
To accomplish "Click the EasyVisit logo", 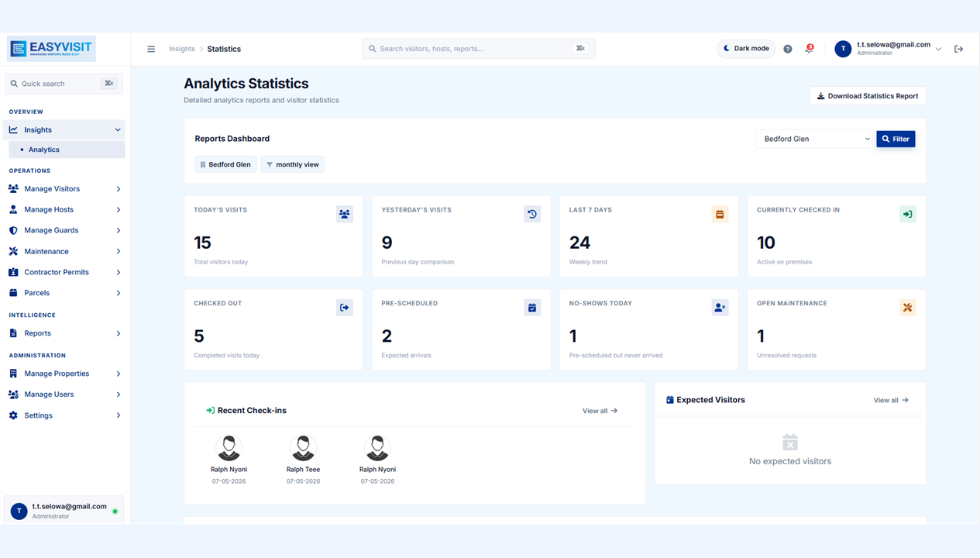I will (x=51, y=48).
